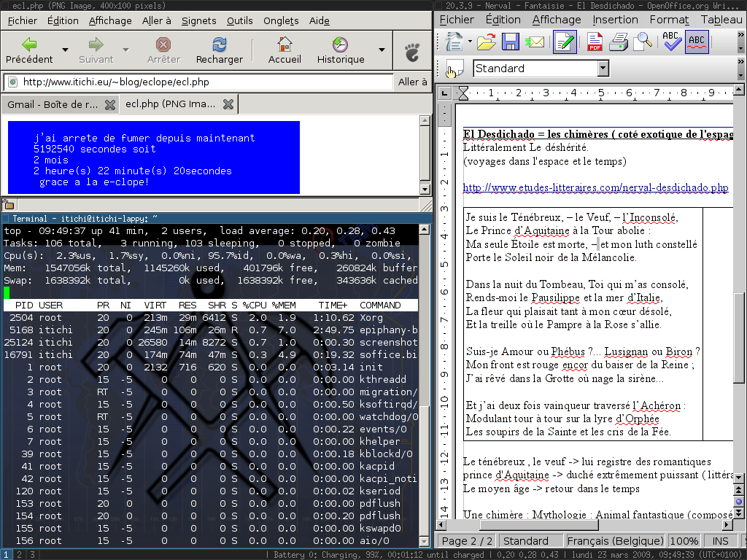
Task: Click the Writer horizontal scrollbar thumb
Action: [539, 525]
